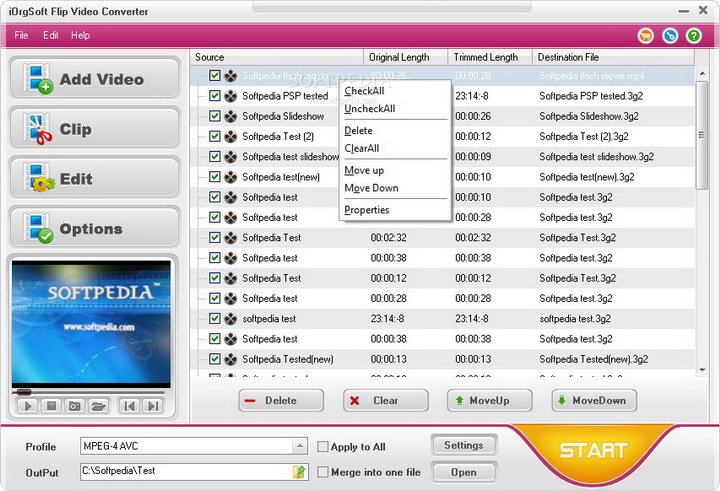Open the Edit tool with gears
Image resolution: width=720 pixels, height=491 pixels.
point(94,178)
